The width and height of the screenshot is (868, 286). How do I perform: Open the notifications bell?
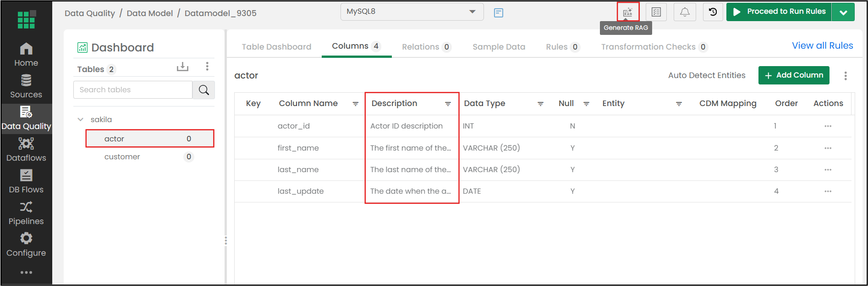685,12
